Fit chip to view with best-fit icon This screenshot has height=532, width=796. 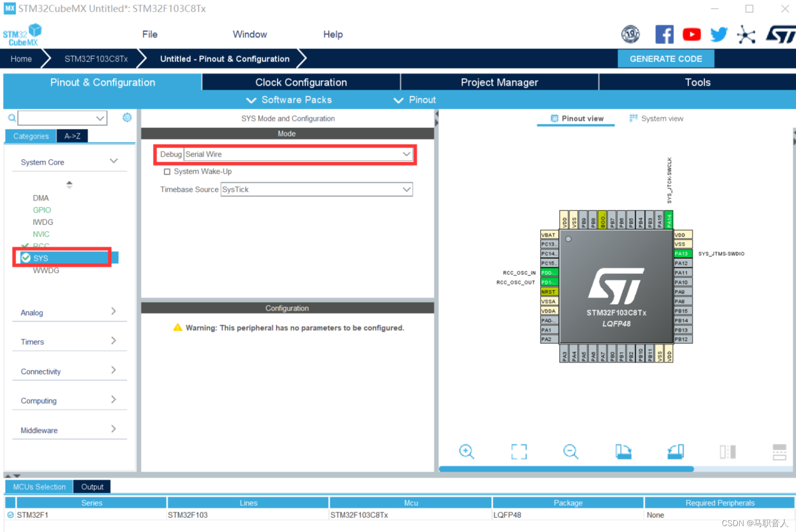coord(519,451)
